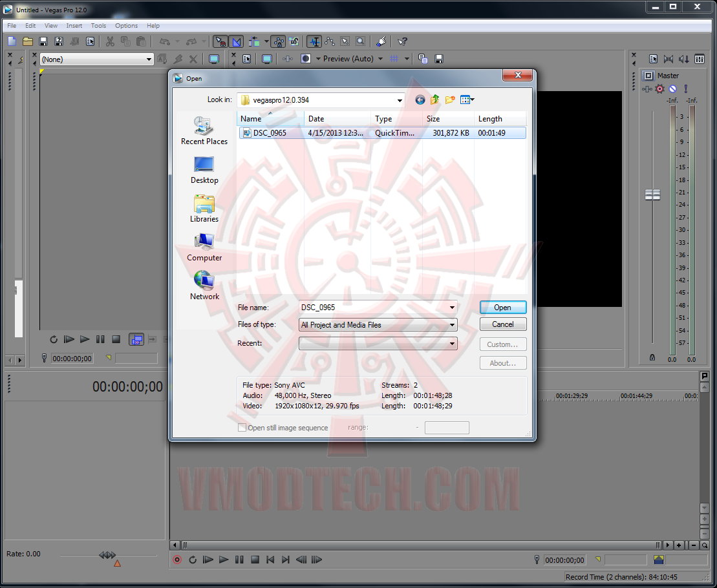Click Play From Start in timeline transport

point(208,560)
